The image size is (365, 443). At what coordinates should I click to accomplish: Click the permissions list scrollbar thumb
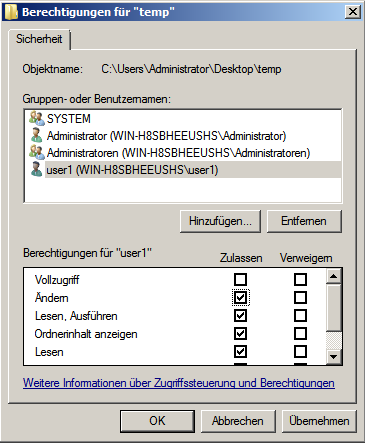[x=334, y=308]
